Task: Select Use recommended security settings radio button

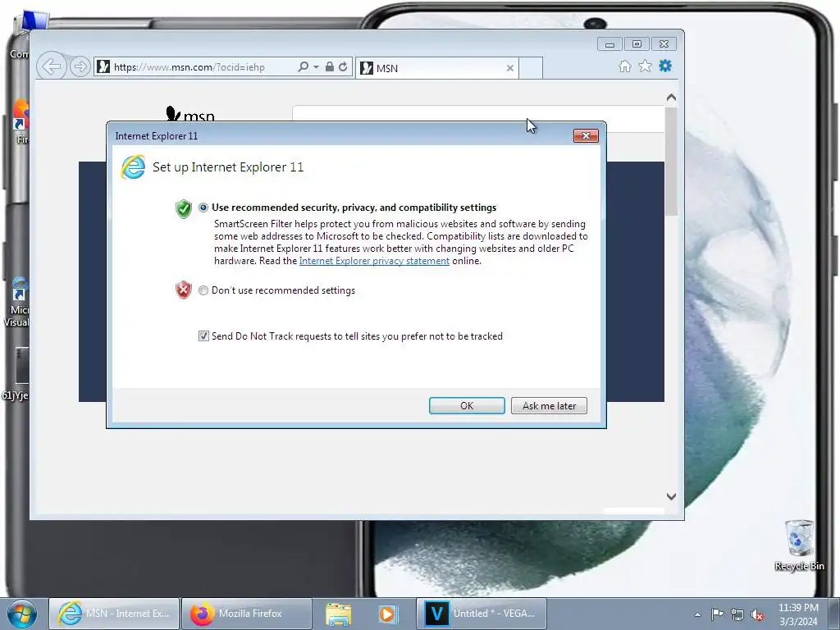Action: (203, 208)
